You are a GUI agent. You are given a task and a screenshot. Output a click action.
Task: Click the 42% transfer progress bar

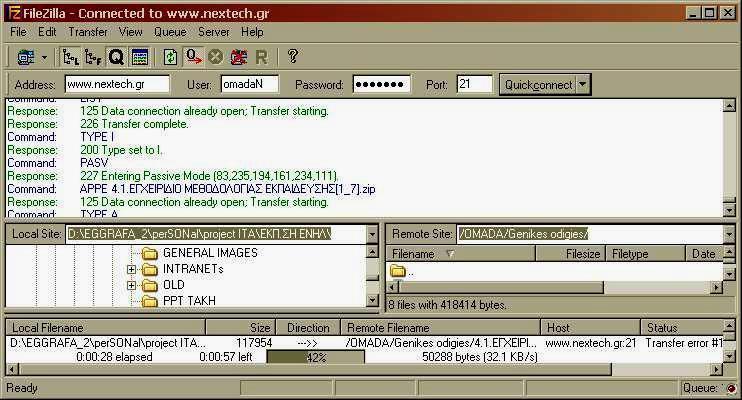[316, 357]
